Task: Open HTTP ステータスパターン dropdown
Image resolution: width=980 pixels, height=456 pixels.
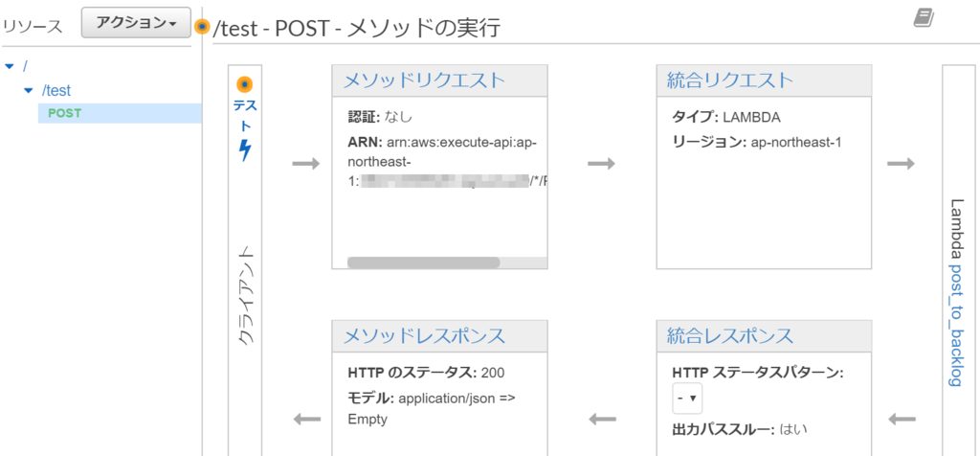Action: tap(687, 399)
